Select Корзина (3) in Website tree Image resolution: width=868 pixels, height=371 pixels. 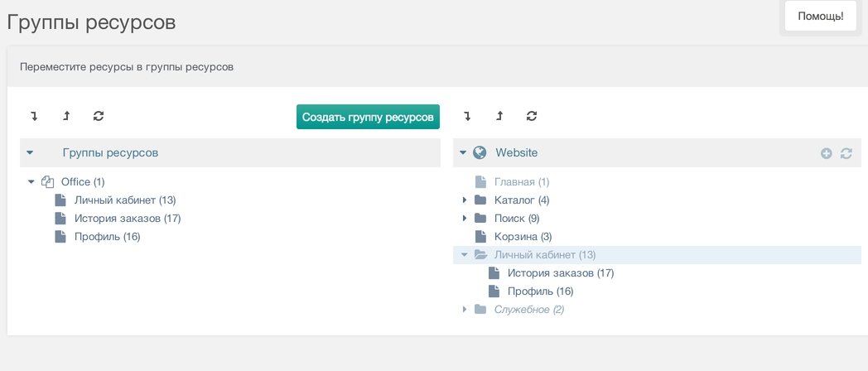coord(523,237)
